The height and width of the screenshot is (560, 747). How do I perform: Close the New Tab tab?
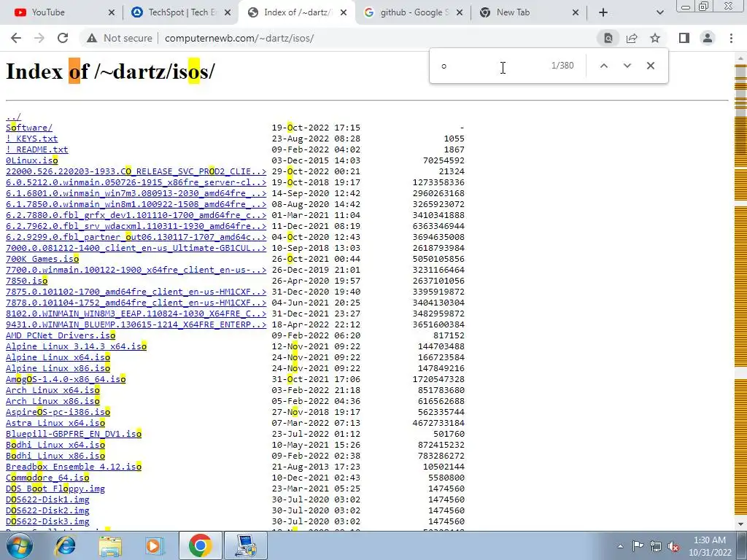(x=576, y=13)
